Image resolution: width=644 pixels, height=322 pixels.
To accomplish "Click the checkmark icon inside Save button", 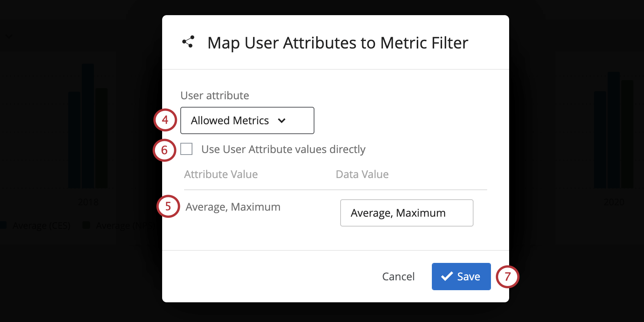I will coord(447,277).
